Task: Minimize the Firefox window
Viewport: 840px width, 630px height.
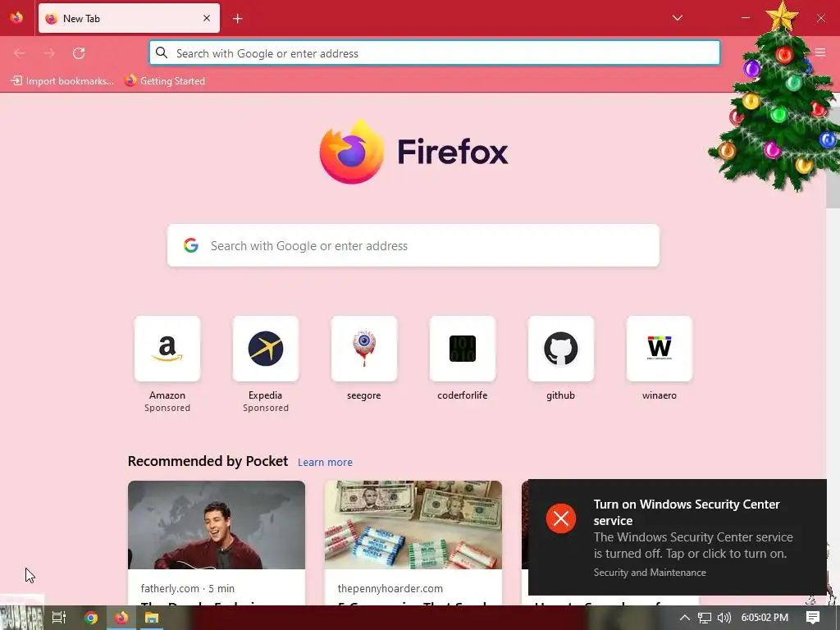Action: tap(745, 18)
